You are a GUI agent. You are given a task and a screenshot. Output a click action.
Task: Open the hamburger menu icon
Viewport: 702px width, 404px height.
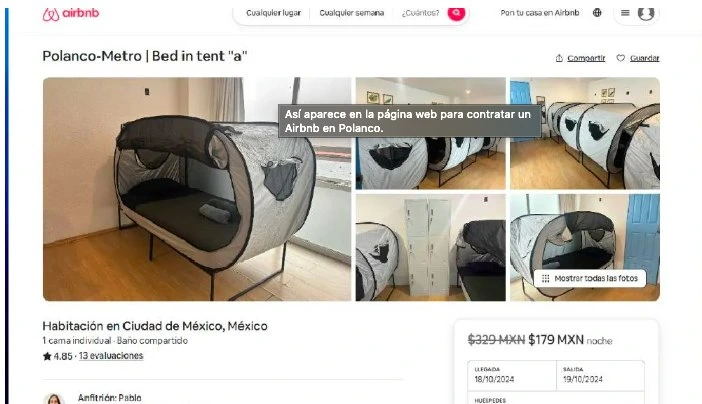[x=625, y=13]
